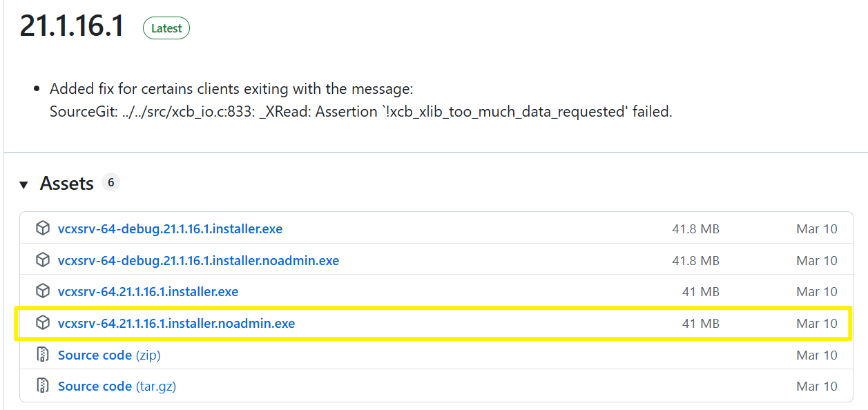Click Mar 10 date on Source code (zip) row

click(816, 355)
